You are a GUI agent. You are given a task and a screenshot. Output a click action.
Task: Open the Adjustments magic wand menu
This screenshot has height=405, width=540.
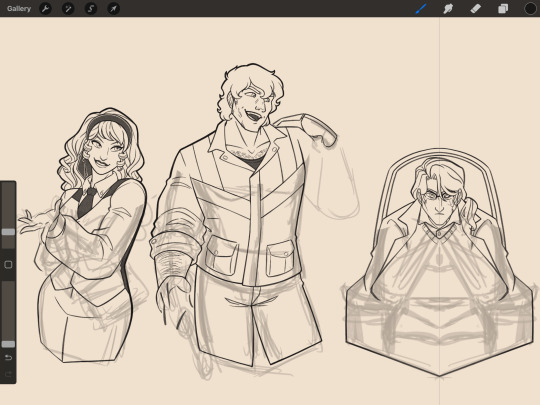pyautogui.click(x=68, y=9)
